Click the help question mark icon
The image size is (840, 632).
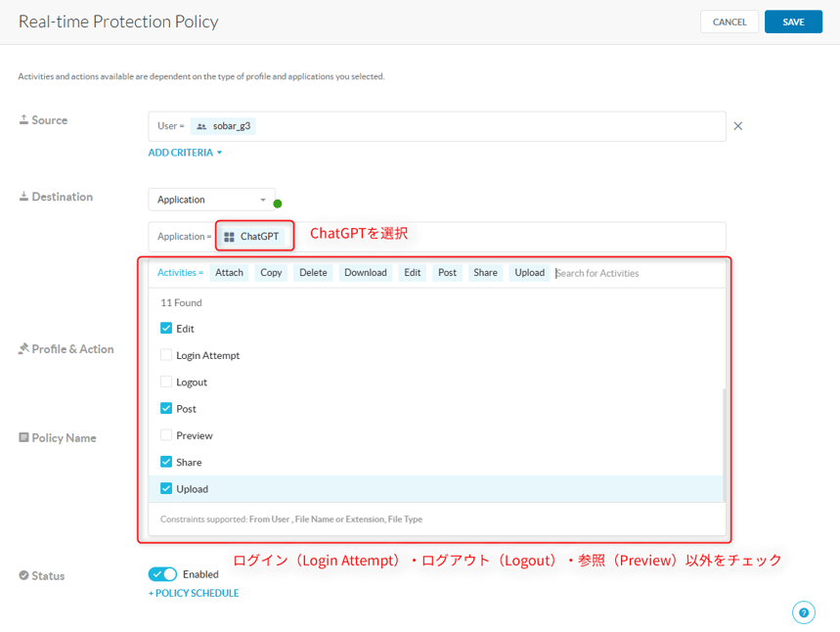pyautogui.click(x=803, y=613)
